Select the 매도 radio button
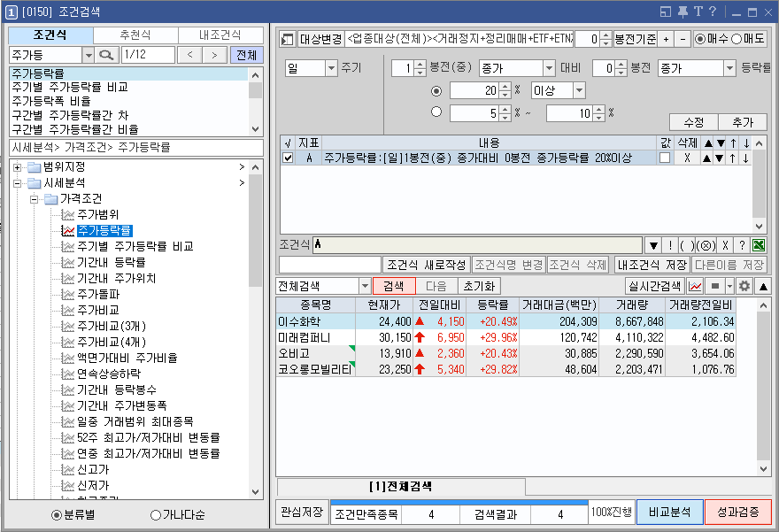Screen dimensions: 779x532 pos(737,39)
